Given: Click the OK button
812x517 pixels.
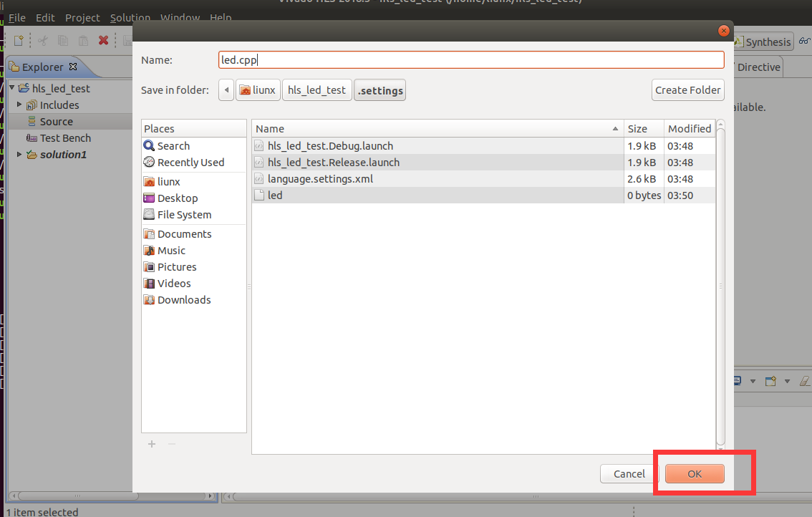Looking at the screenshot, I should (x=695, y=474).
